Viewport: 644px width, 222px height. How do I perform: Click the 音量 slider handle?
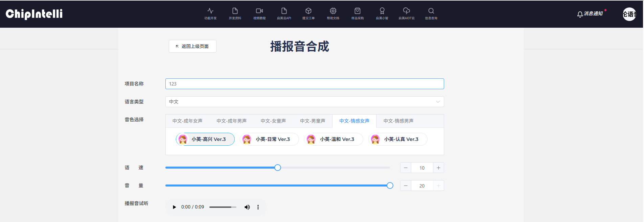click(390, 186)
